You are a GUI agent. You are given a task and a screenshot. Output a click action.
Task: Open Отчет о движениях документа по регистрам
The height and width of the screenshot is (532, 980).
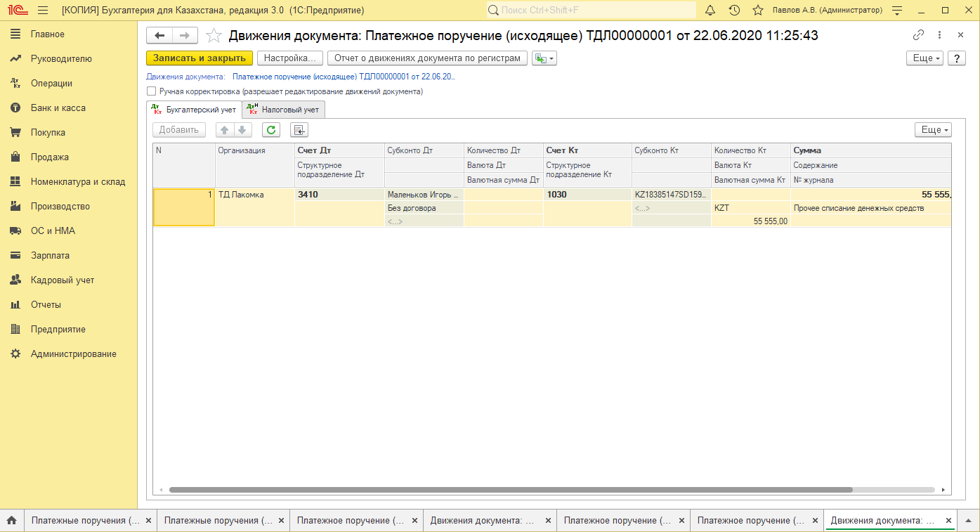[x=427, y=58]
